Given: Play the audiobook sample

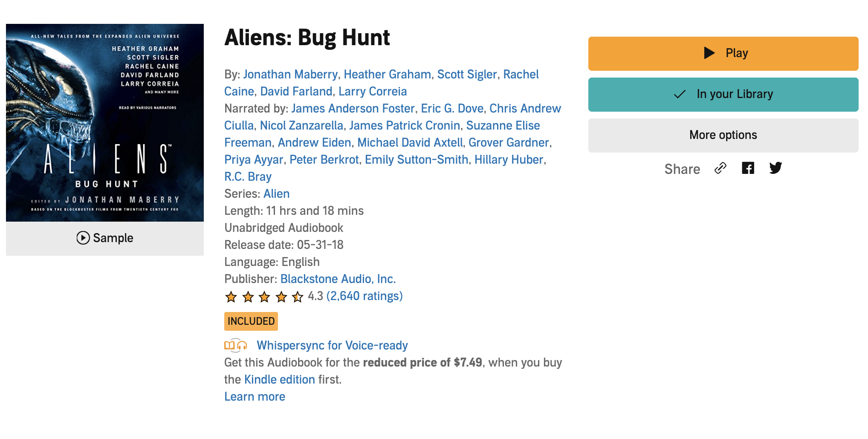Looking at the screenshot, I should 105,238.
